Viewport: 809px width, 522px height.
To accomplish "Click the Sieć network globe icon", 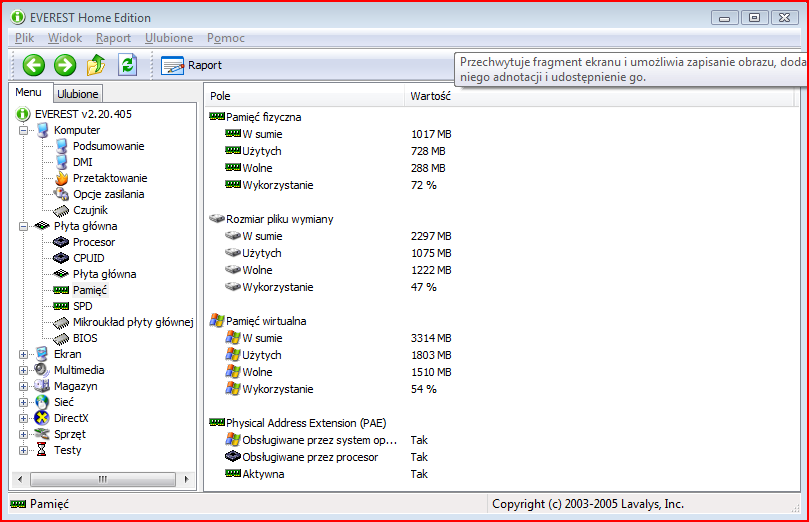I will [42, 402].
